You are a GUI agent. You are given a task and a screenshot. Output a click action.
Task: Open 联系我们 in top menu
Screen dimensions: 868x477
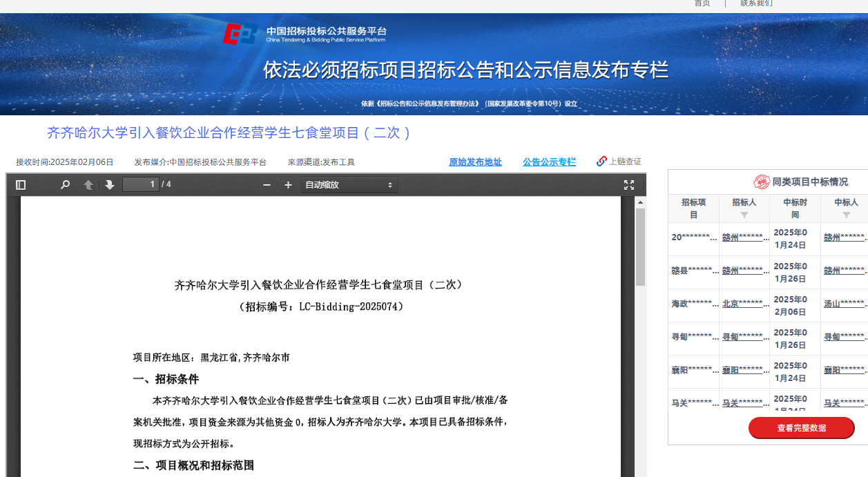(x=756, y=3)
